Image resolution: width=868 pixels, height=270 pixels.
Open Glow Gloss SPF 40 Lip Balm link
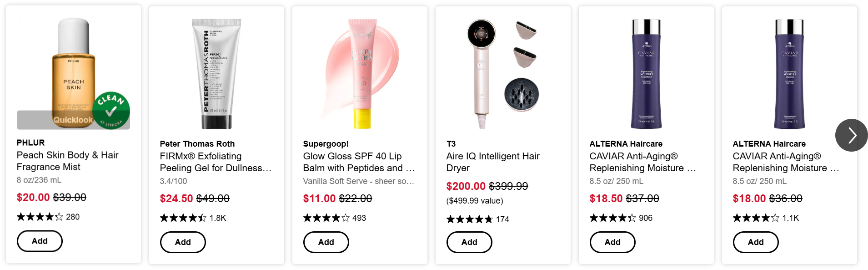[x=358, y=162]
